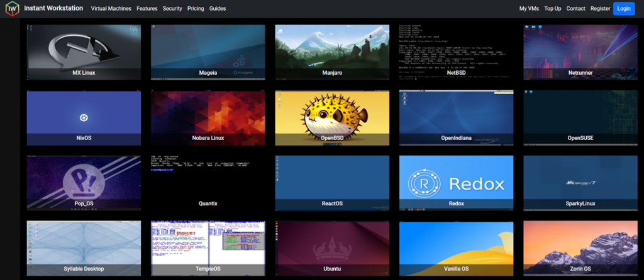Open the NetBSD terminal thumbnail
The width and height of the screenshot is (644, 280).
tap(457, 52)
